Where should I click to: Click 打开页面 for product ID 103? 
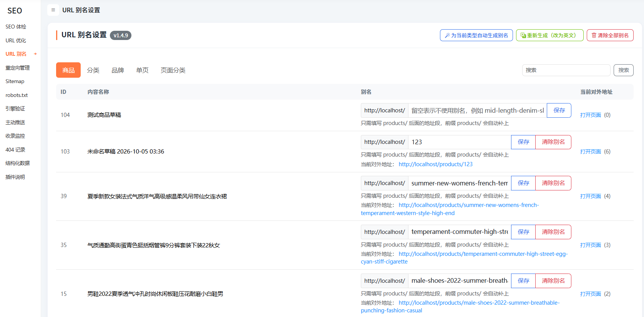(x=591, y=152)
